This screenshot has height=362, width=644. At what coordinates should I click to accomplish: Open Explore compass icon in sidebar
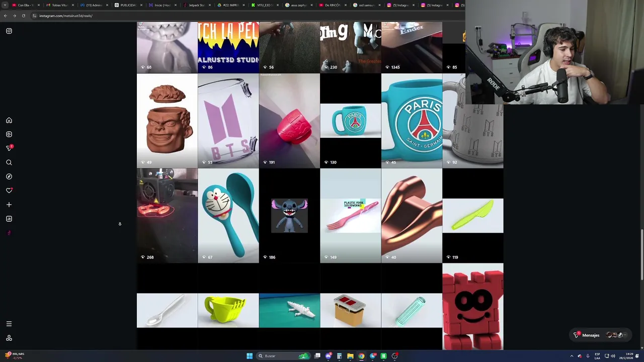pos(9,176)
